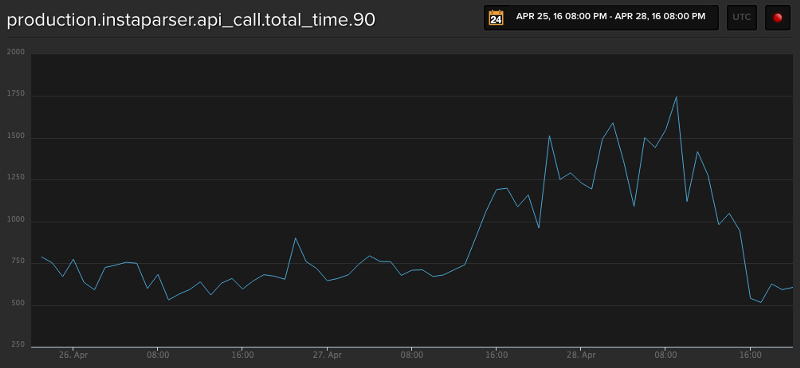Image resolution: width=800 pixels, height=368 pixels.
Task: Click the 27. Apr x-axis label
Action: pos(327,354)
